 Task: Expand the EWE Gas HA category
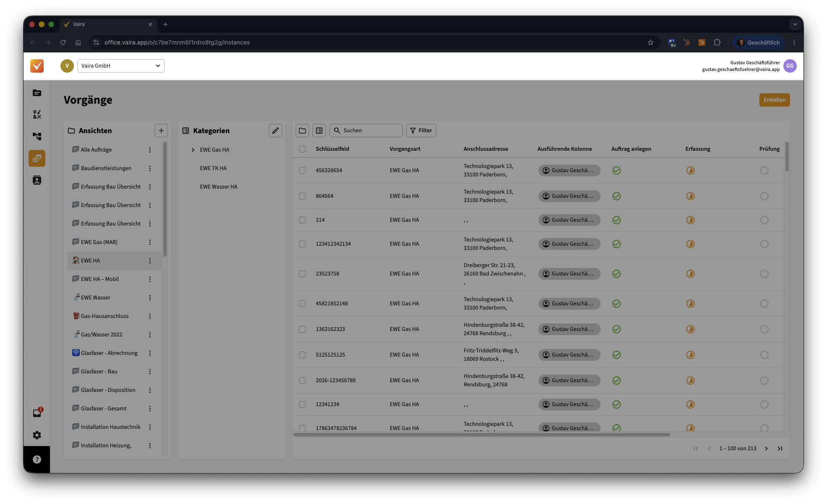pyautogui.click(x=193, y=150)
